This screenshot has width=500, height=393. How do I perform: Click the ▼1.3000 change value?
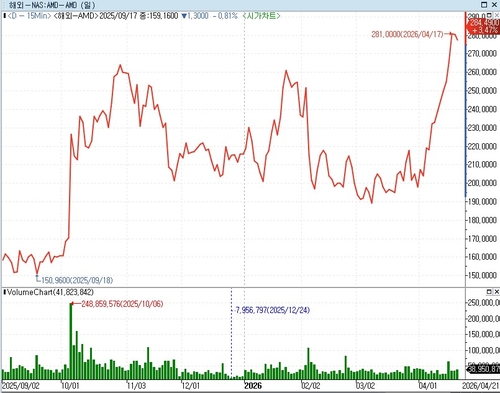click(x=195, y=16)
